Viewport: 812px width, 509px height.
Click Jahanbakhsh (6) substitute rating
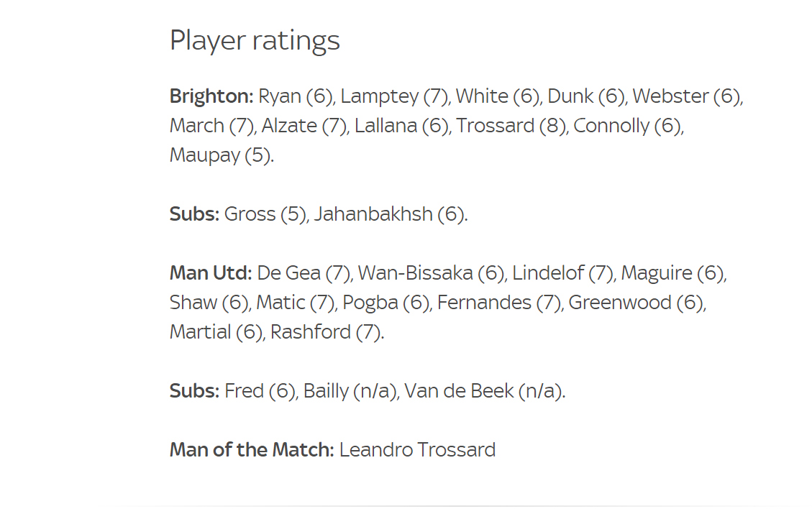click(389, 214)
